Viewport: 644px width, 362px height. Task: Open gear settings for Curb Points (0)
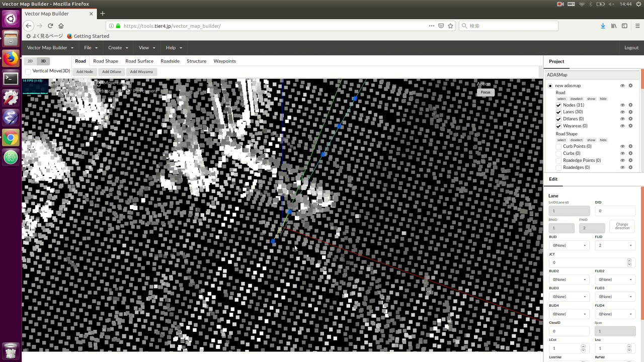[630, 146]
